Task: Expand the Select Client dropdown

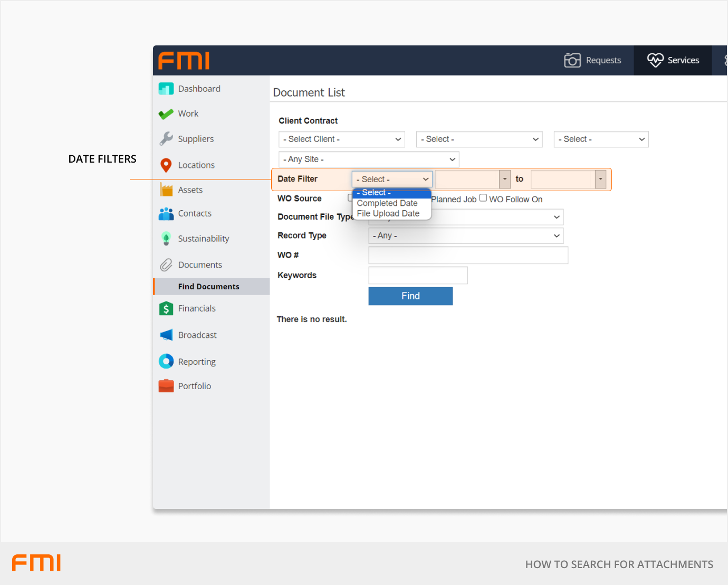Action: pyautogui.click(x=341, y=139)
